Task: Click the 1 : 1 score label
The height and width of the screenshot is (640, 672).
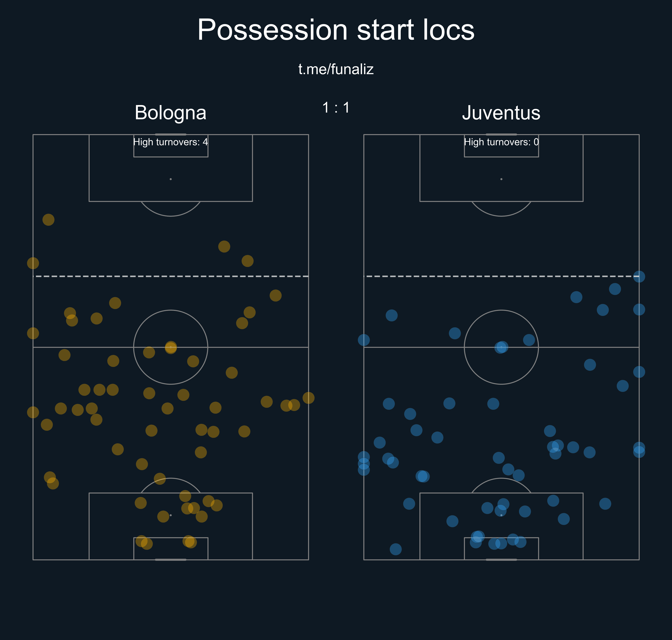Action: (336, 108)
